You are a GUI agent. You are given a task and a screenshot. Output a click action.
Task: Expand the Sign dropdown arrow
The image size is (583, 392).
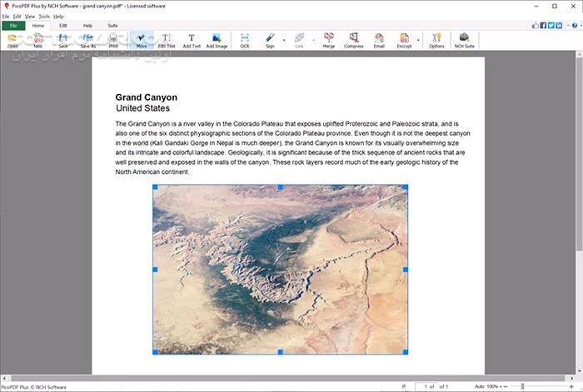point(284,39)
